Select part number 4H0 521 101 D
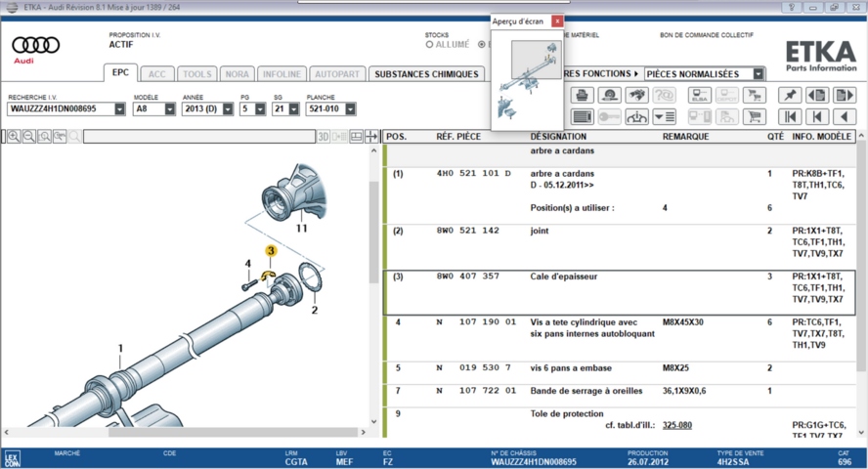Viewport: 868px width, 469px height. click(x=474, y=173)
